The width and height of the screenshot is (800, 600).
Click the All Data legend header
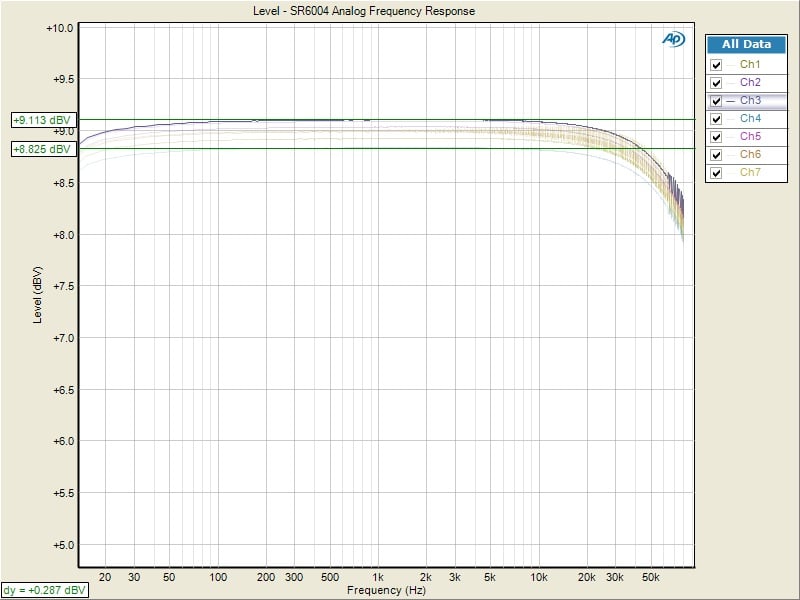click(x=746, y=45)
